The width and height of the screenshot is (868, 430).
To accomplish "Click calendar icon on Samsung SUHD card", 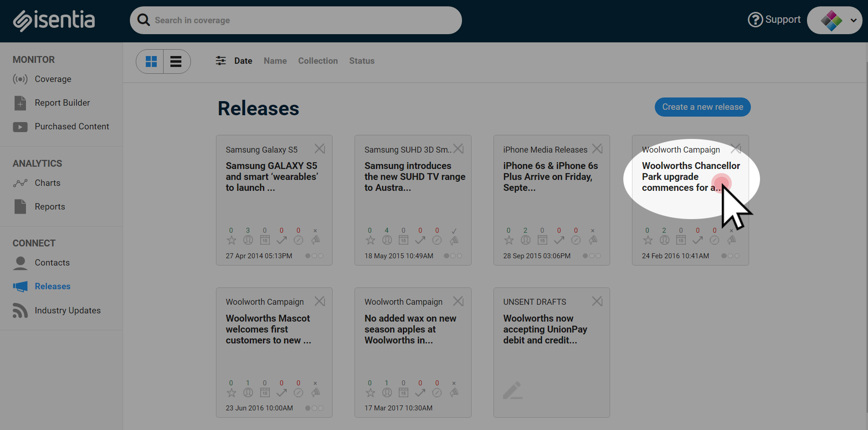I will 403,240.
